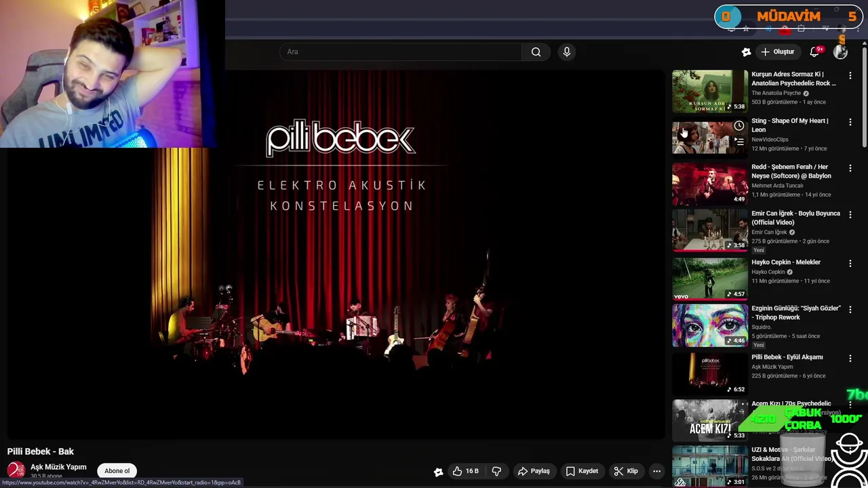
Task: Open the Aşk Müzik Yapım channel avatar
Action: tap(16, 470)
